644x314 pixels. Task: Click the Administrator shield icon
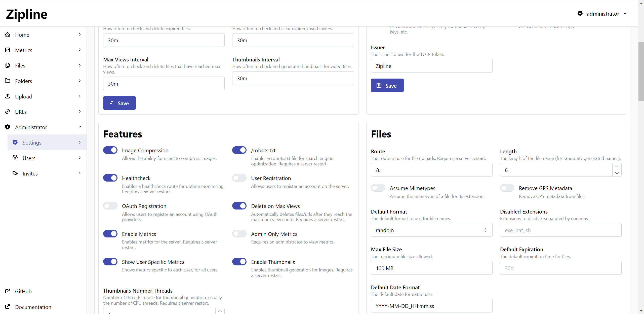click(x=8, y=127)
